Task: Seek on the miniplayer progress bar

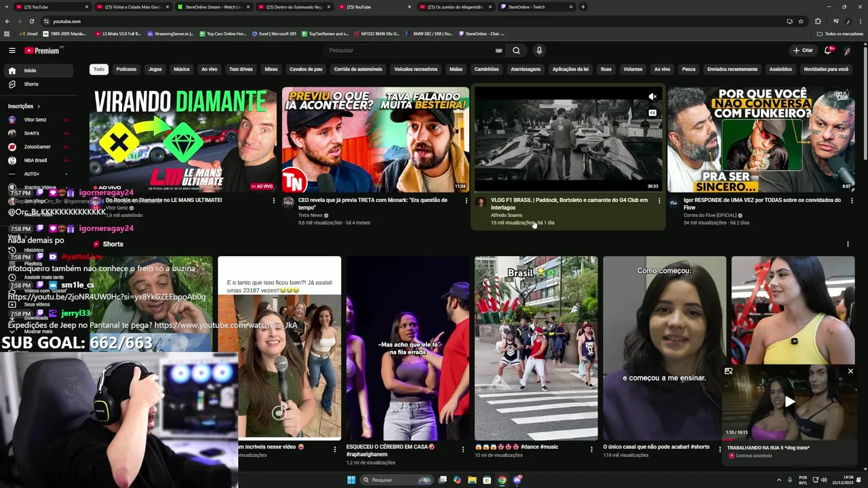Action: pyautogui.click(x=789, y=440)
